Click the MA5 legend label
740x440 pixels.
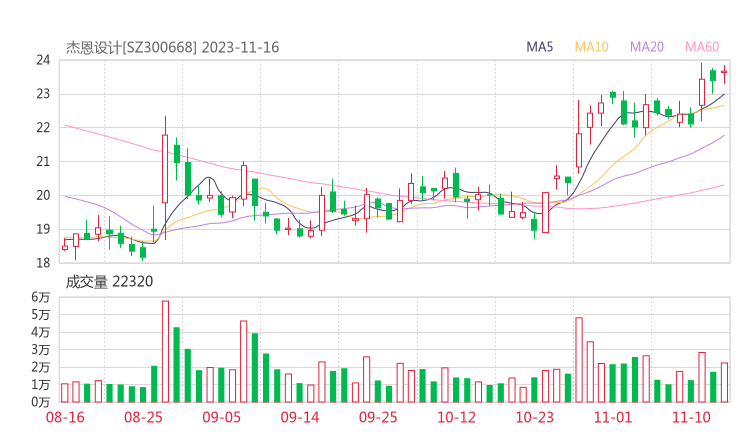coord(539,47)
